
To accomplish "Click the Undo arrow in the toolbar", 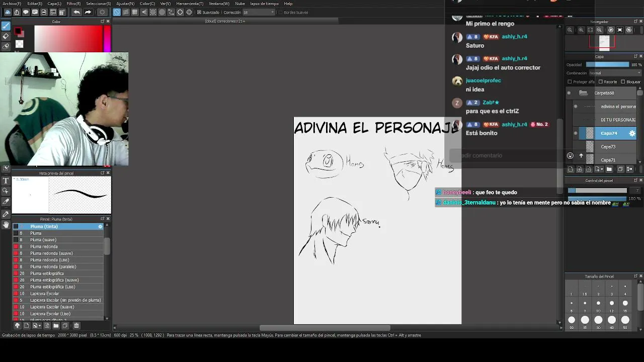I will click(76, 12).
